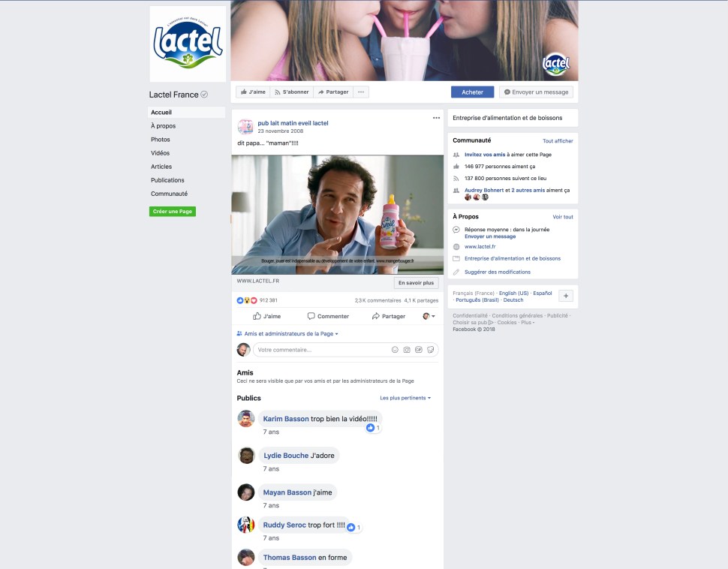Expand Amis et administrateurs de la Page dropdown
728x569 pixels.
click(287, 333)
